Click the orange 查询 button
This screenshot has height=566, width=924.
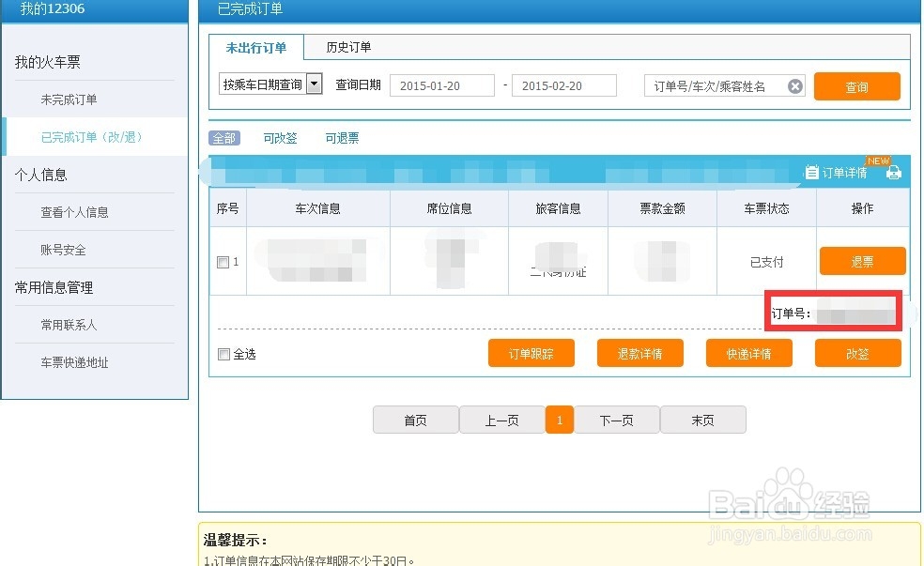point(856,86)
